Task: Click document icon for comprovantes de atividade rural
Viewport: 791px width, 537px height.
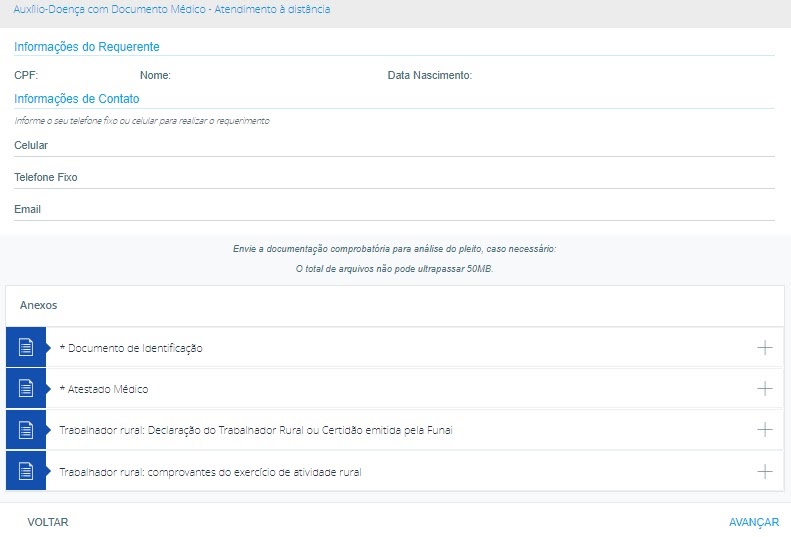Action: point(26,471)
